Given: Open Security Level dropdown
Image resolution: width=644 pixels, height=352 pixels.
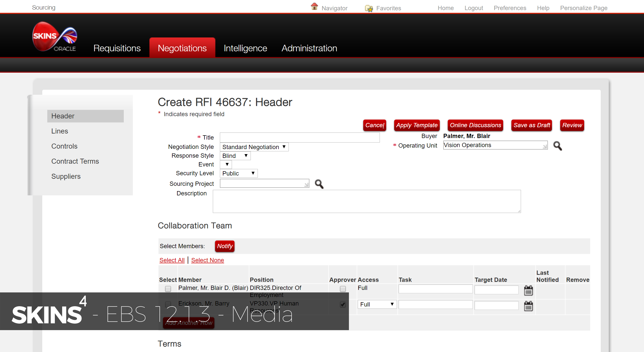Looking at the screenshot, I should pos(239,173).
